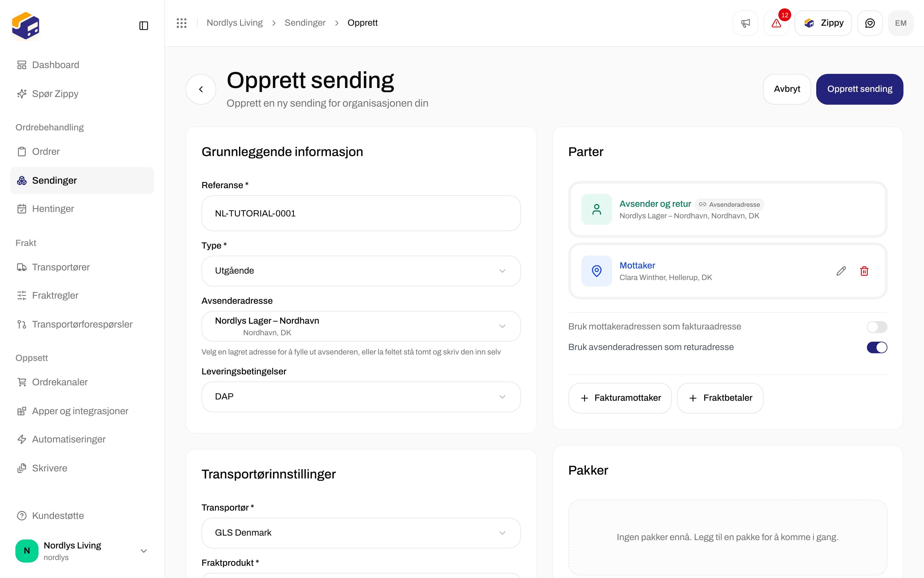Open the announcements megaphone icon
Viewport: 924px width, 578px height.
pos(745,23)
